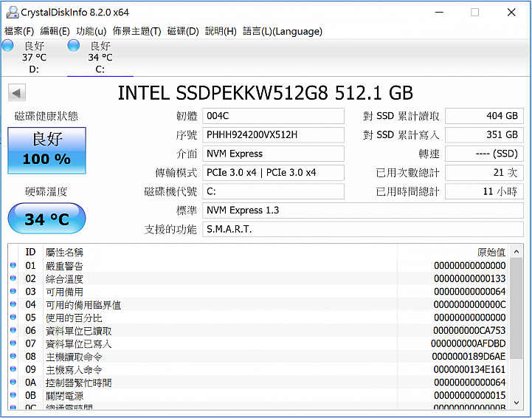Click the attribute list vertical scrollbar thumb
The width and height of the screenshot is (532, 418).
(x=516, y=308)
